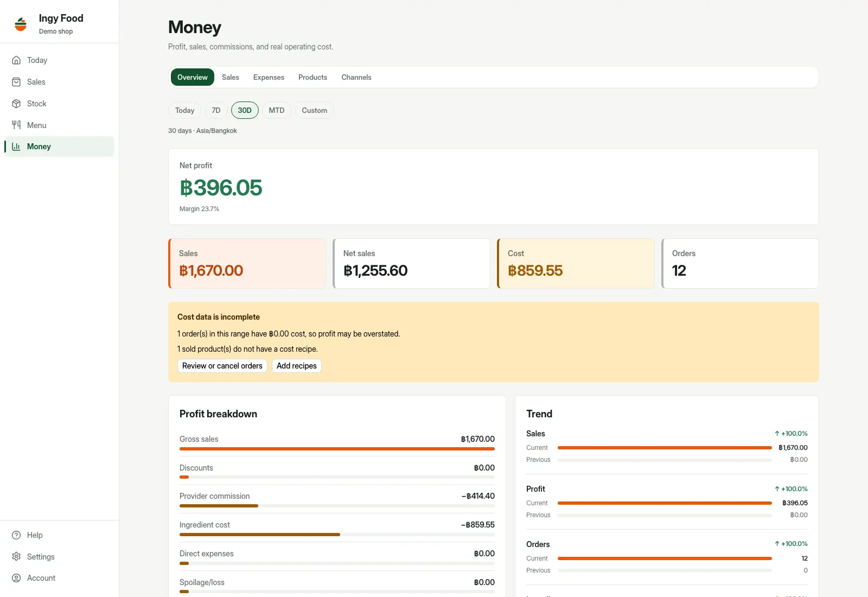Click the Trend panel heading
The image size is (868, 597).
click(539, 414)
